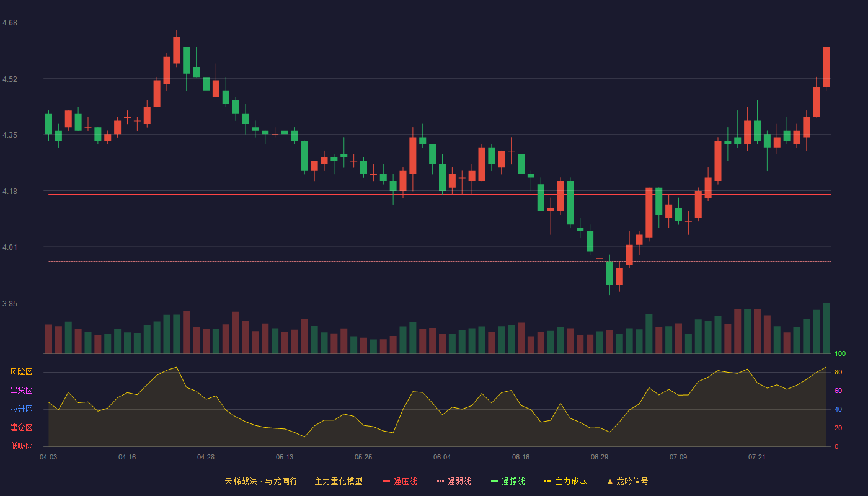Toggle the 强撑线 legend entry
Image resolution: width=868 pixels, height=496 pixels.
pyautogui.click(x=508, y=481)
